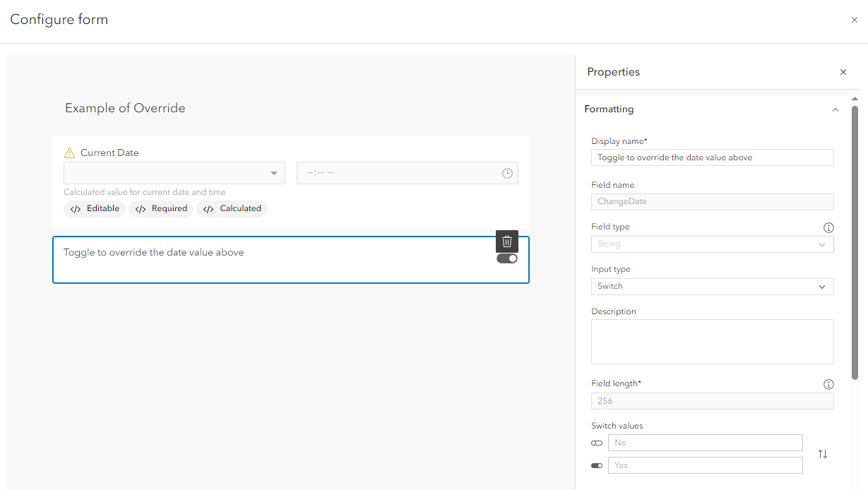868x490 pixels.
Task: Click the off-state switch icon beside No
Action: pyautogui.click(x=597, y=443)
